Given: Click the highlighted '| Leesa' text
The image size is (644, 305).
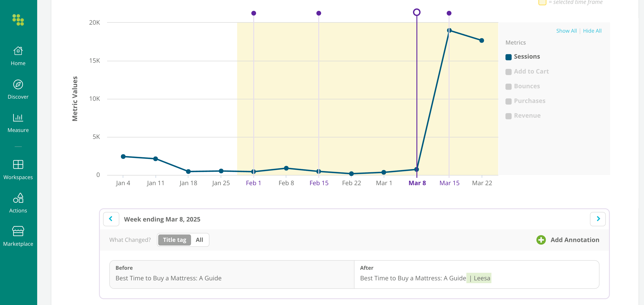Looking at the screenshot, I should (x=479, y=278).
